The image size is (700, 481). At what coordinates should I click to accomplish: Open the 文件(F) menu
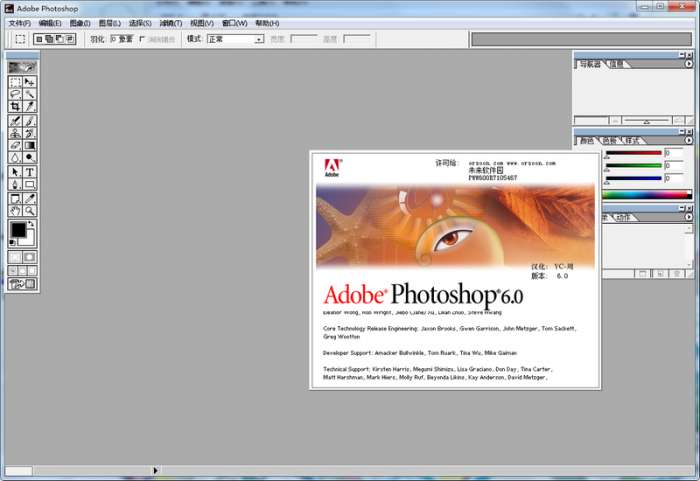[x=20, y=23]
